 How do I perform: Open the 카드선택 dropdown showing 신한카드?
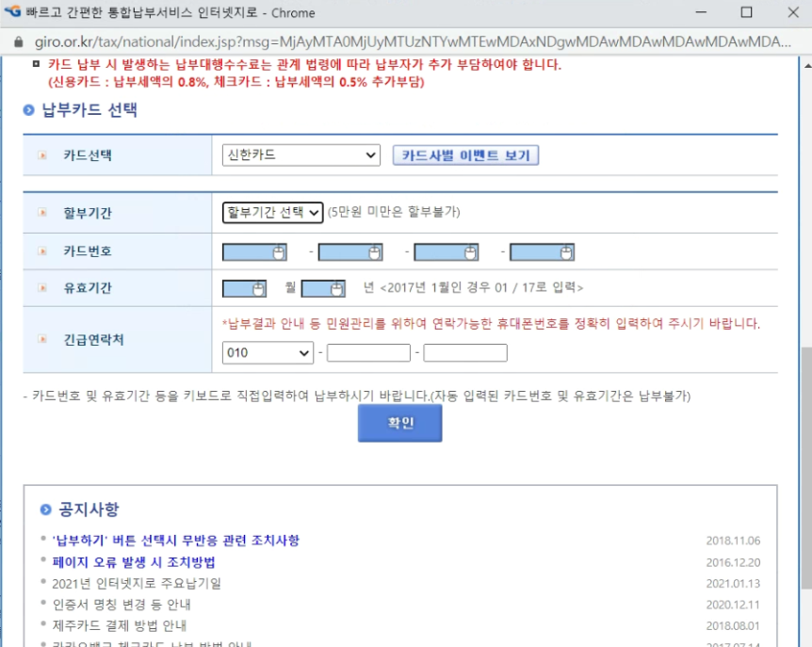click(x=300, y=155)
